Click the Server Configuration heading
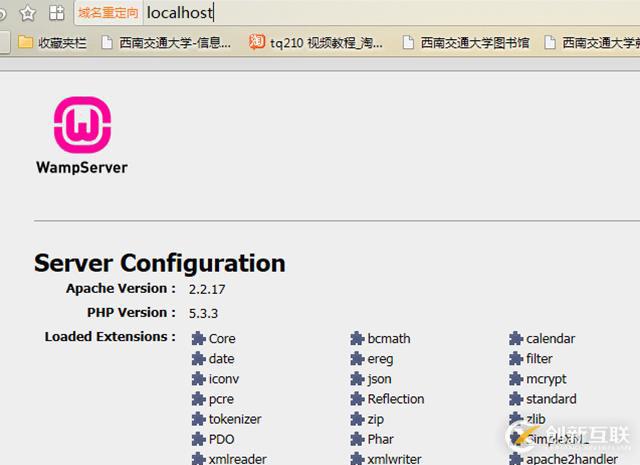This screenshot has height=465, width=640. 160,263
